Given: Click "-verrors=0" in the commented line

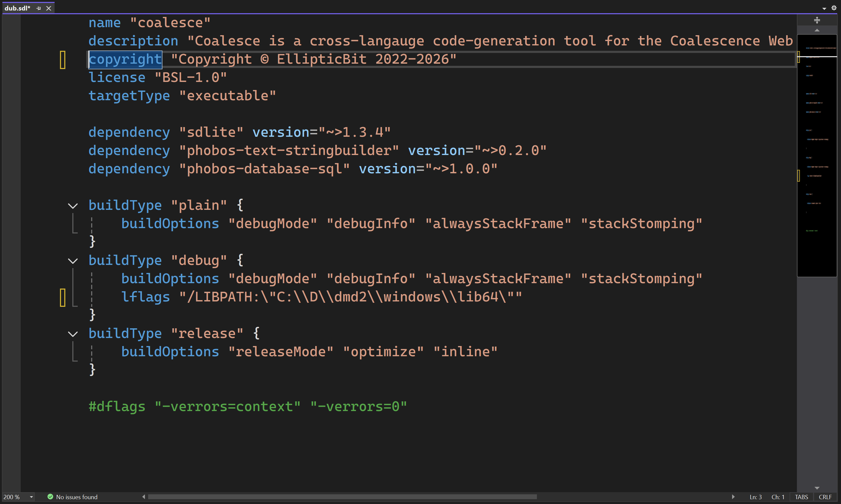Looking at the screenshot, I should coord(358,406).
